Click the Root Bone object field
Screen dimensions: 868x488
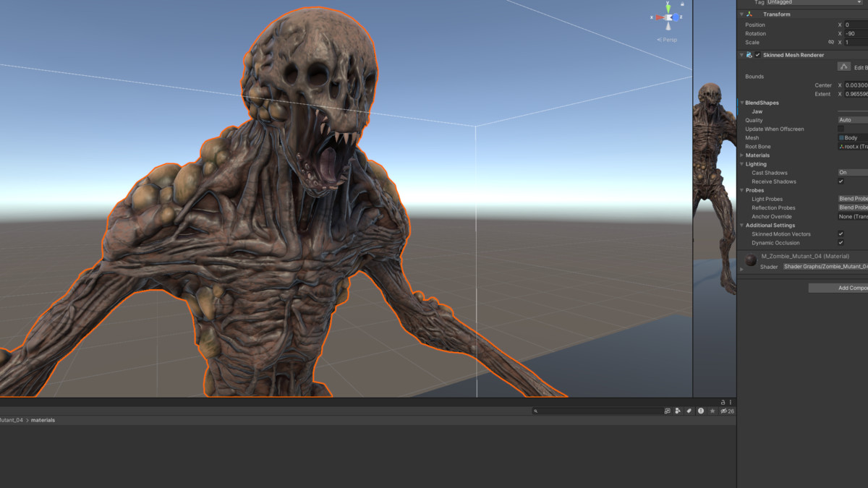[x=852, y=147]
